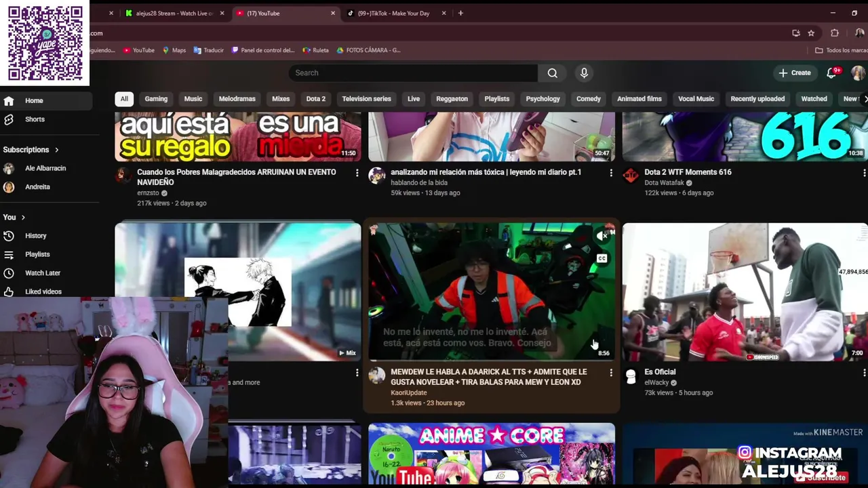Select the Recently uploaded chip
Screen dimensions: 868x488
point(757,99)
